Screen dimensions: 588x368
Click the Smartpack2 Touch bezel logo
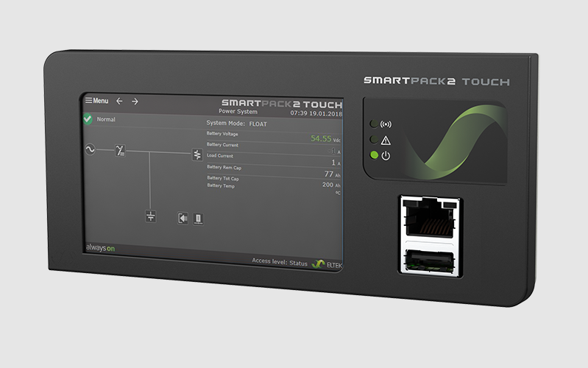coord(436,81)
